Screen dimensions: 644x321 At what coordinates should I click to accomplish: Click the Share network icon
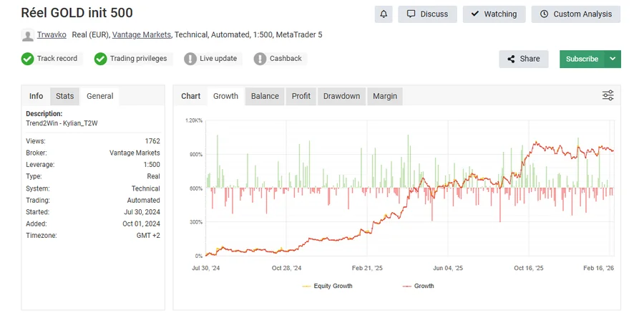[x=511, y=59]
